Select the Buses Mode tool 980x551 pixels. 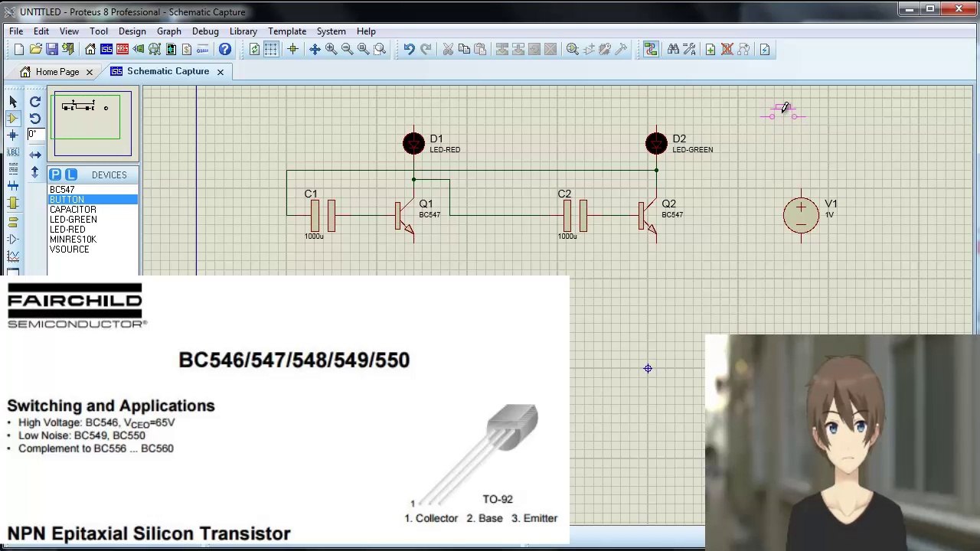pos(13,186)
